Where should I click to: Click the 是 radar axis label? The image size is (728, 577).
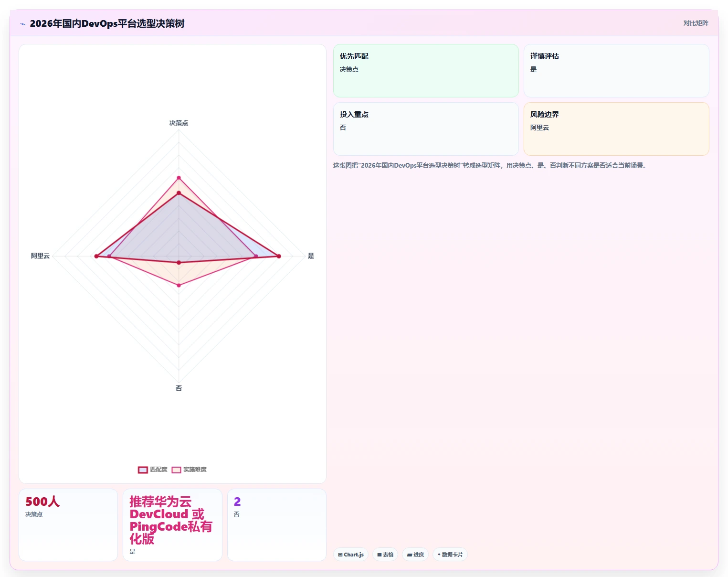(x=311, y=256)
